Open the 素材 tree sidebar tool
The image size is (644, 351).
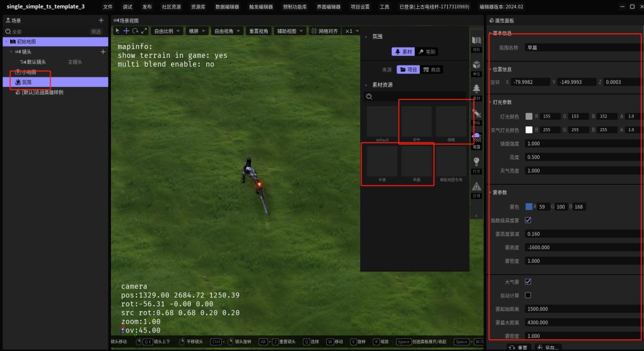tap(476, 92)
